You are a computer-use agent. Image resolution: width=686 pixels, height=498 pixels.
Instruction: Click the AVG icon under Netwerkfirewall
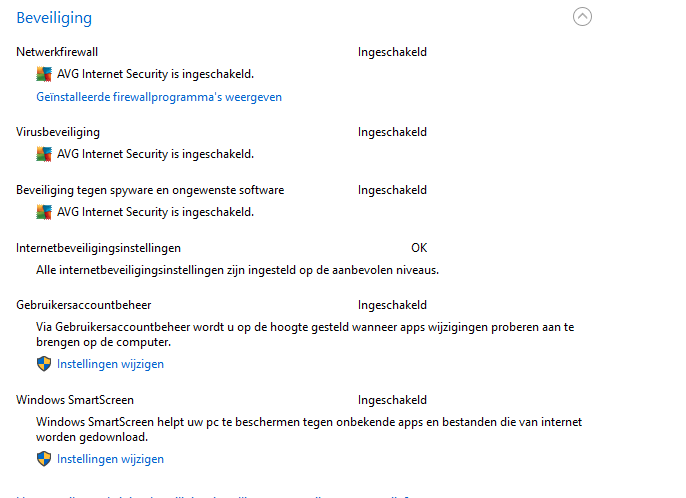44,74
